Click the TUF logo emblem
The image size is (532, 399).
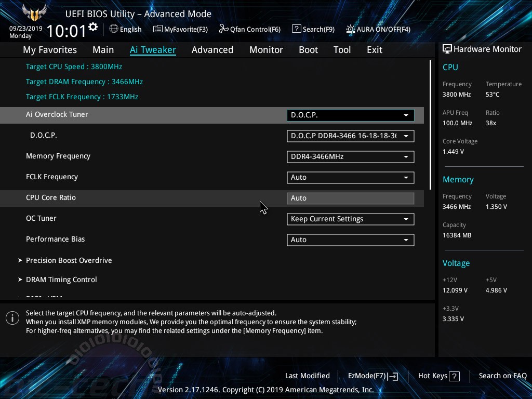click(34, 12)
